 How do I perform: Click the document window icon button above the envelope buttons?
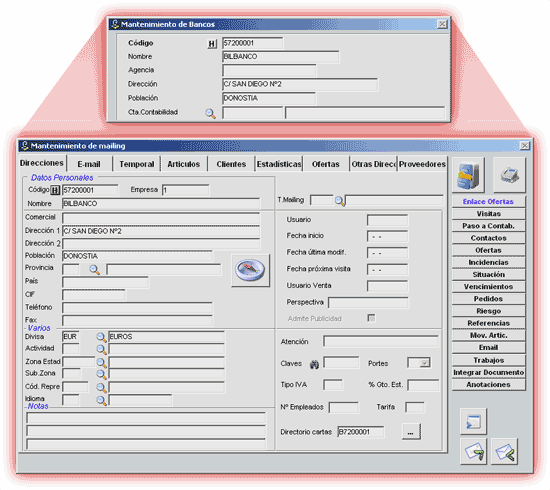(474, 421)
